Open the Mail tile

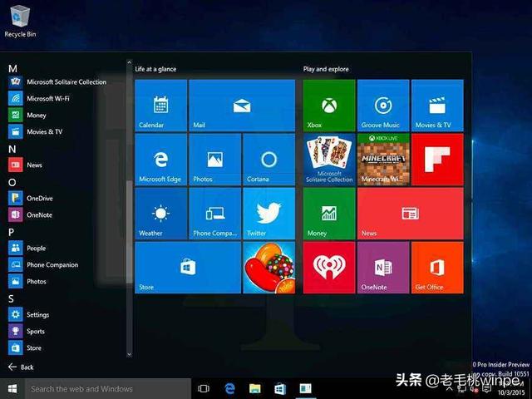click(x=242, y=106)
